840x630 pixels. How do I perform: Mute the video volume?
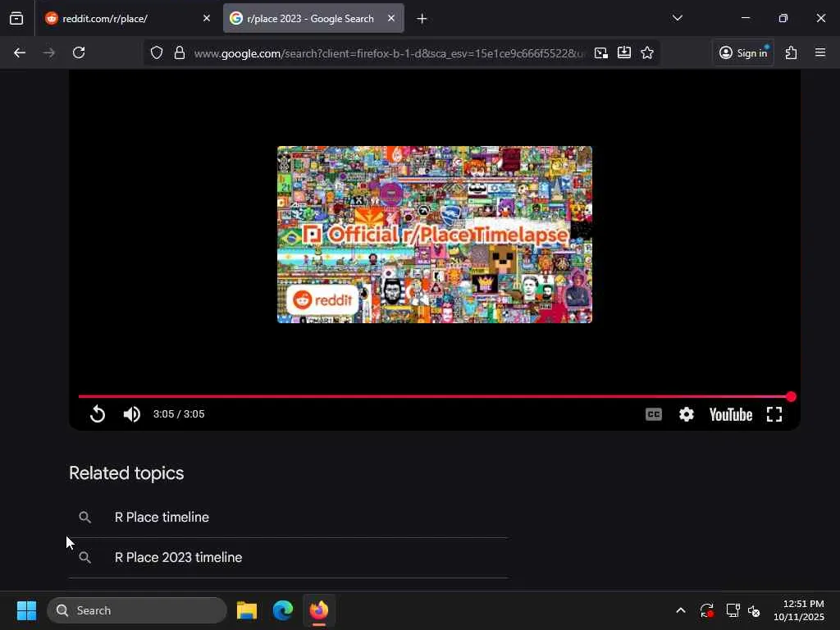(x=132, y=414)
